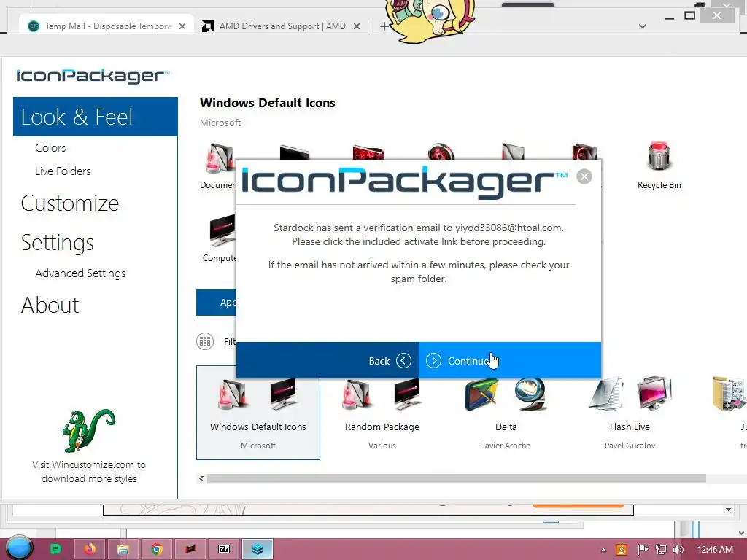Image resolution: width=747 pixels, height=560 pixels.
Task: Open Google Chrome from the taskbar
Action: [157, 549]
